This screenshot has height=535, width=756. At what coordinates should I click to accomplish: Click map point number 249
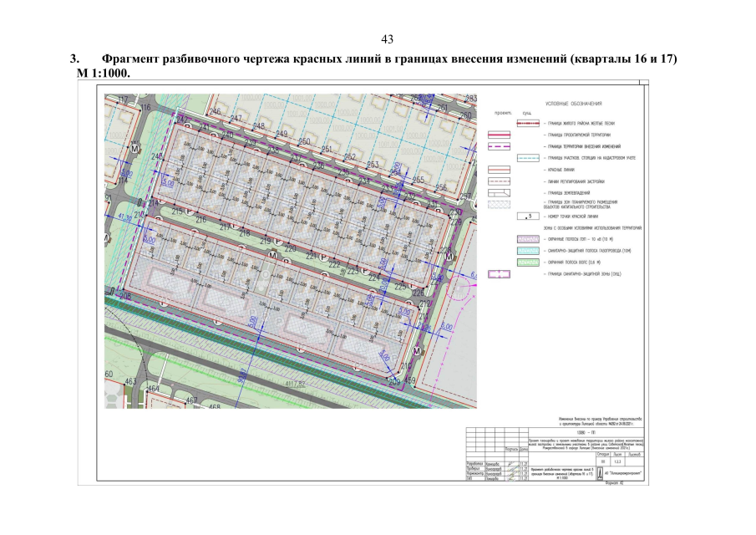282,134
